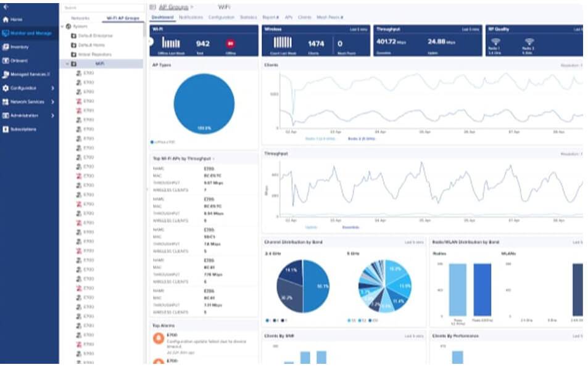This screenshot has width=588, height=370.
Task: Click the 5 GHz channel distribution pie
Action: tap(385, 286)
